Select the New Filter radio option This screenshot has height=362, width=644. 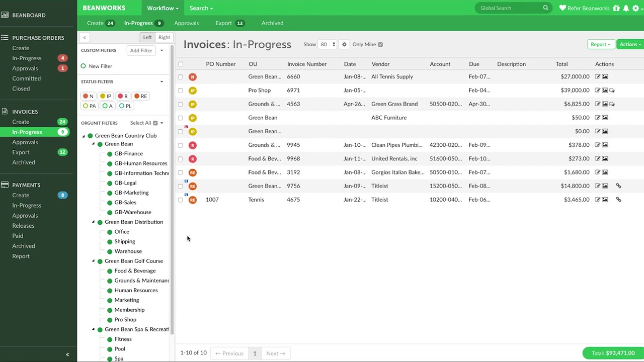click(x=84, y=66)
